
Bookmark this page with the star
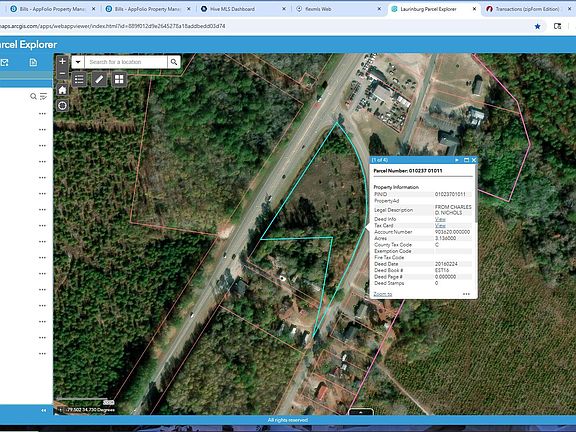point(537,26)
